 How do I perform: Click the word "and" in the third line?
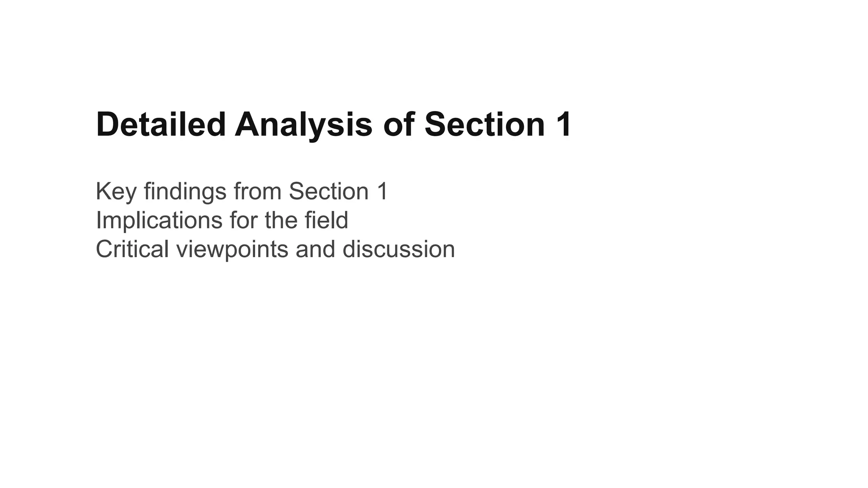[x=315, y=249]
